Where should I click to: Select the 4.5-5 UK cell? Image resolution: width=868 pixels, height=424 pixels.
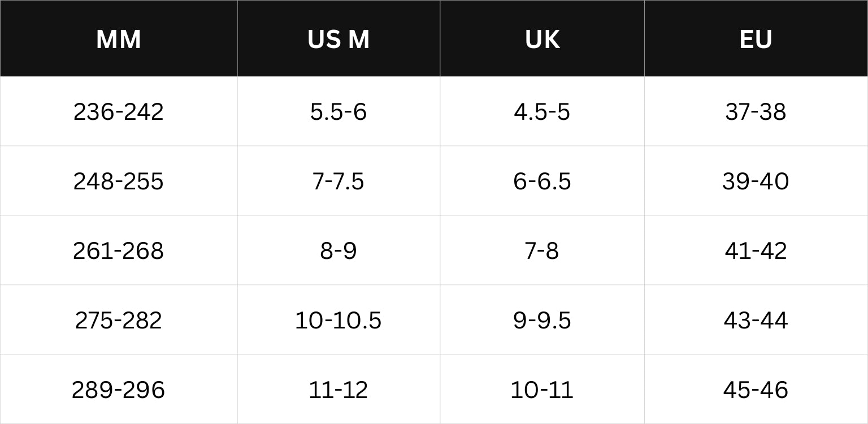[542, 111]
